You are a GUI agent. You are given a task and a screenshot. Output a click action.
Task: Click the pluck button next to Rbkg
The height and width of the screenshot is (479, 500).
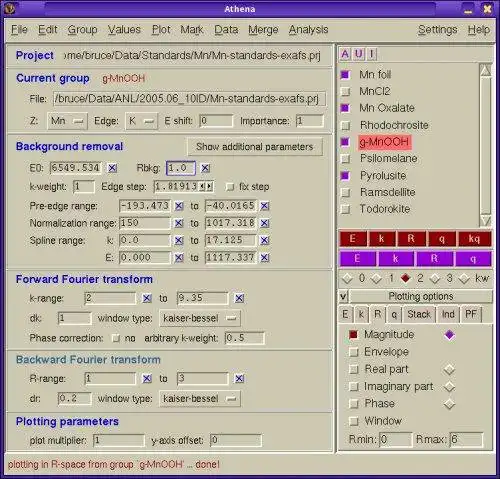pos(205,168)
